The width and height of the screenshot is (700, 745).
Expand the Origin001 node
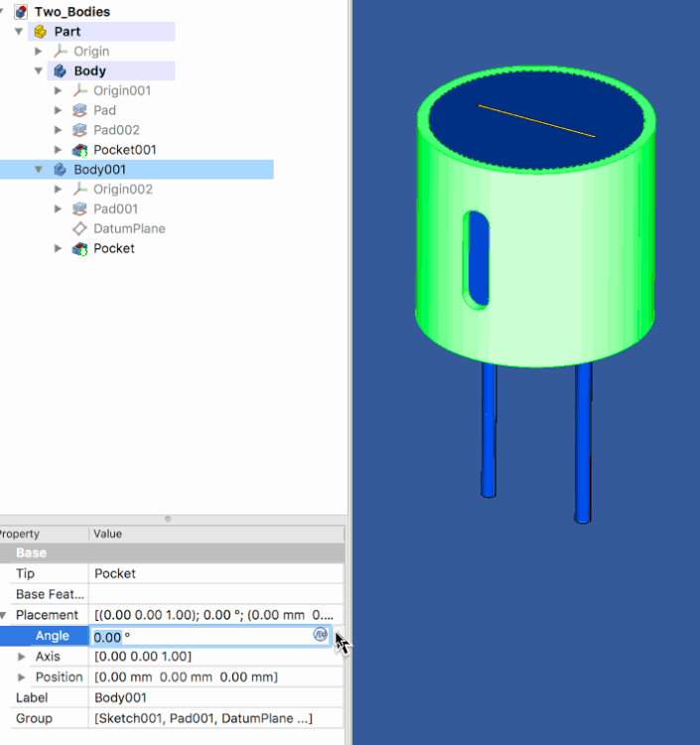coord(59,90)
